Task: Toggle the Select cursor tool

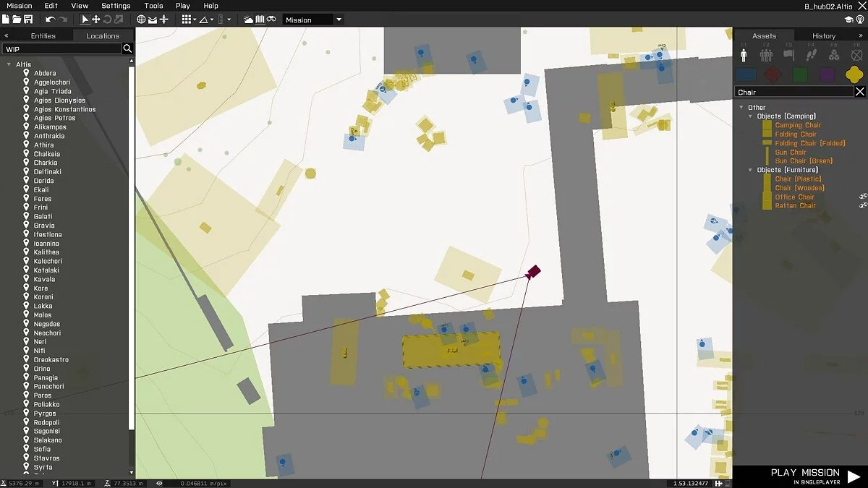Action: point(85,20)
